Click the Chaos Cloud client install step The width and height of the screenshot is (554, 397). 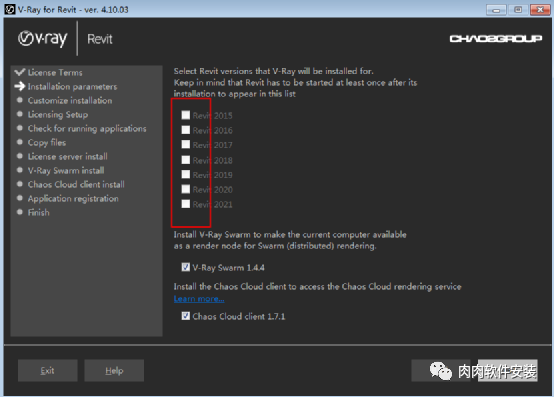coord(76,184)
